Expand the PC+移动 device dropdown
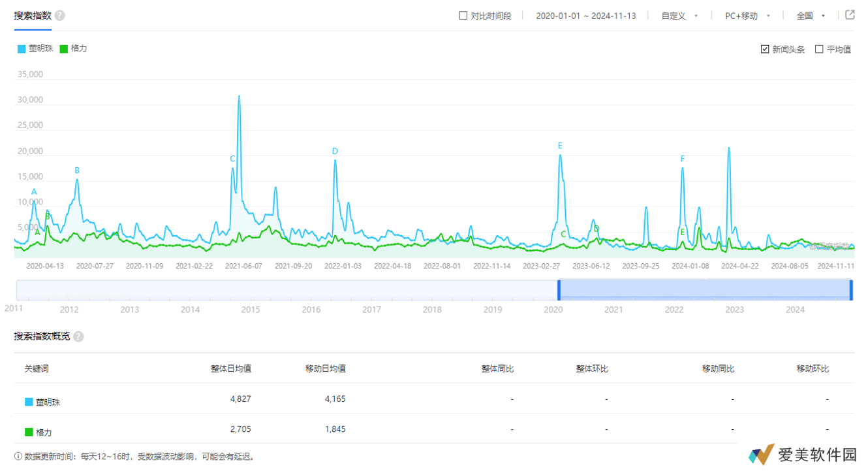This screenshot has height=471, width=868. pos(747,16)
